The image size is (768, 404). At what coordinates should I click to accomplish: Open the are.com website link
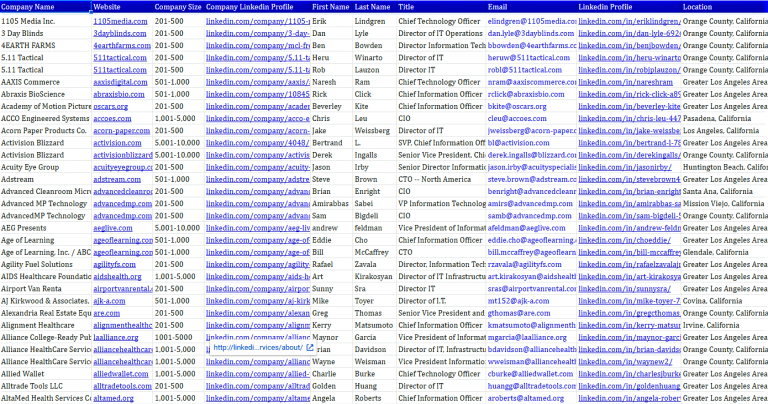(x=107, y=313)
